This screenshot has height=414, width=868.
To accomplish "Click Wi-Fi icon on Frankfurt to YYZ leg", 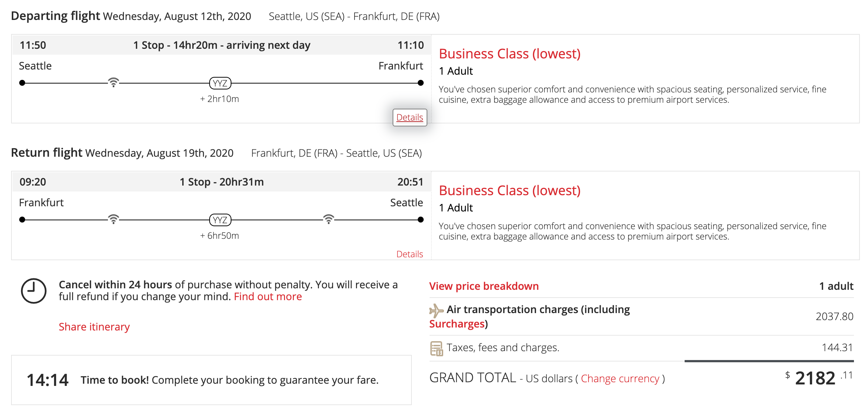I will tap(113, 219).
